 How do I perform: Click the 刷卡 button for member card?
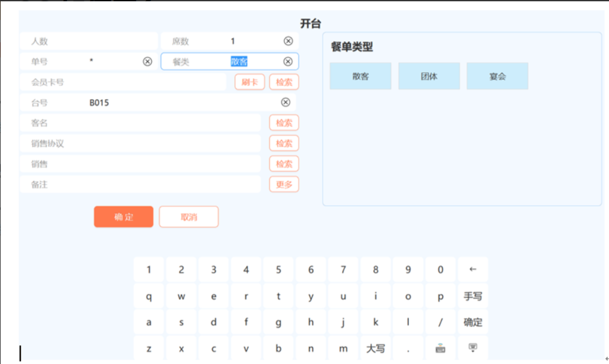[249, 82]
